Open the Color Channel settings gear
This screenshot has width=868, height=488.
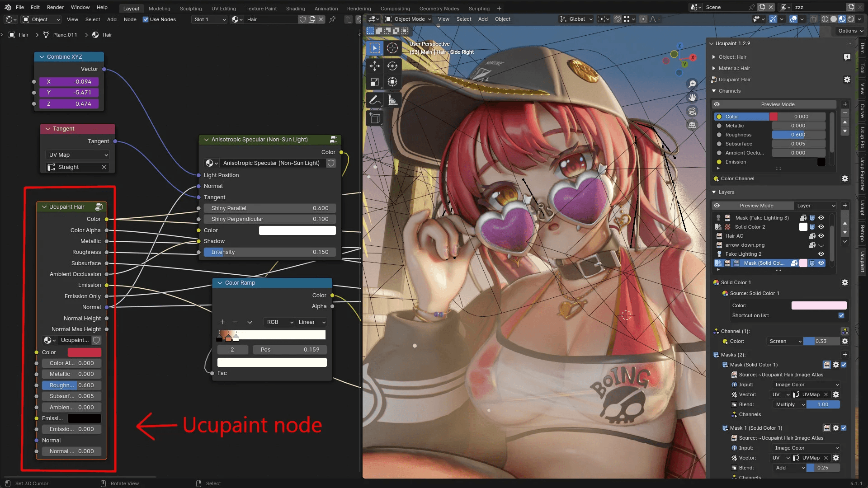[845, 178]
